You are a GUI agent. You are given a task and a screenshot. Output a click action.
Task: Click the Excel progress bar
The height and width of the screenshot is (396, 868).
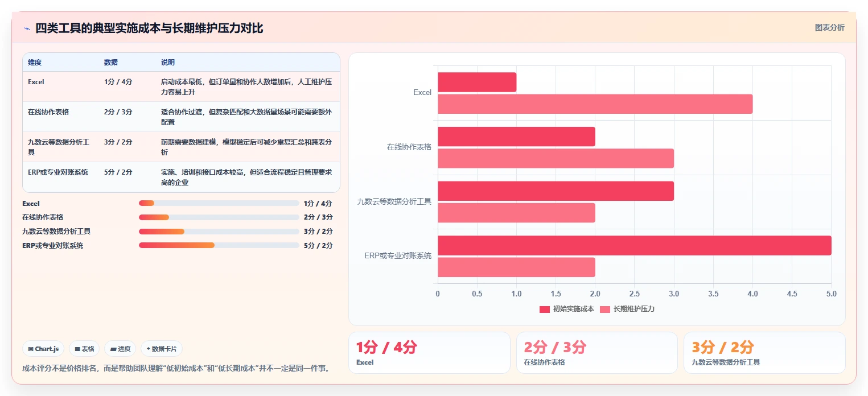219,203
